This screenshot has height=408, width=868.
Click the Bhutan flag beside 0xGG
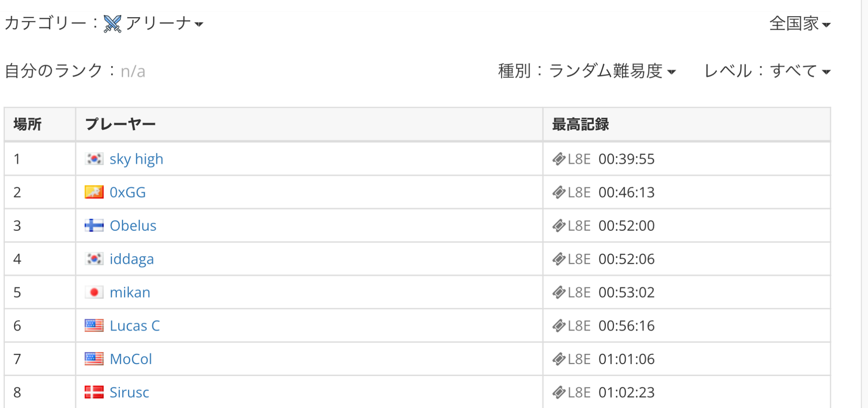(x=94, y=192)
